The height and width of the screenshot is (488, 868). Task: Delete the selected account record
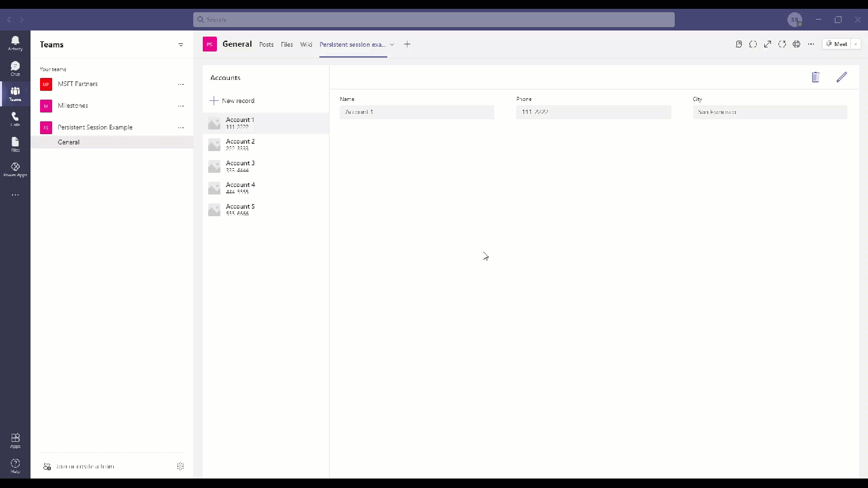click(x=816, y=77)
